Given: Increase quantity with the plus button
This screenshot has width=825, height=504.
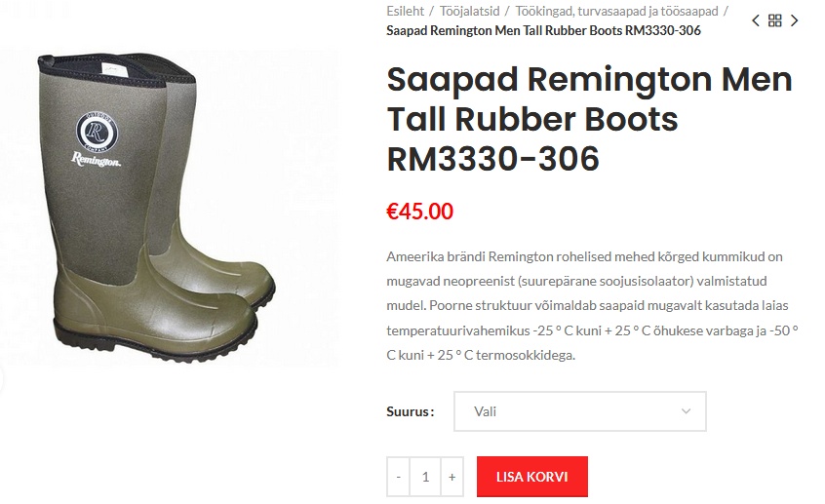Looking at the screenshot, I should [452, 477].
